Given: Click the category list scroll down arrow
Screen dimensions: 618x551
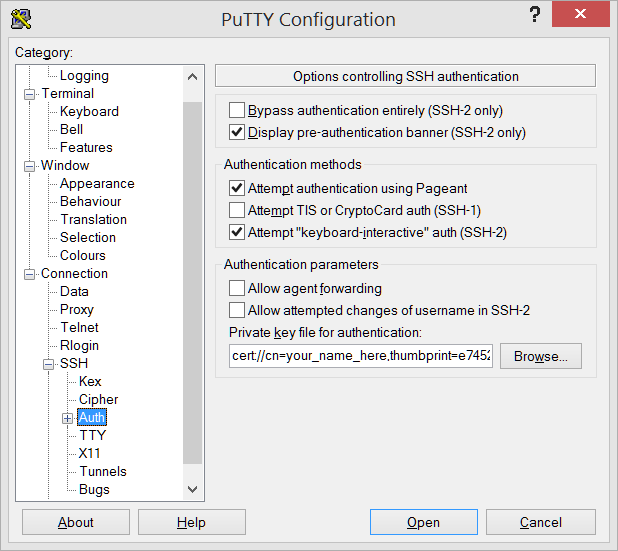Looking at the screenshot, I should (x=192, y=490).
